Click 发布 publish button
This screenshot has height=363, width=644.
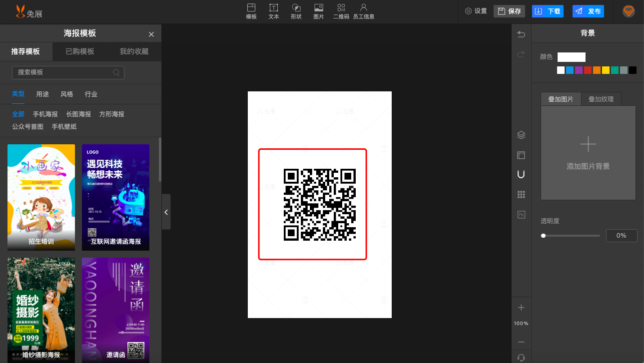[588, 11]
